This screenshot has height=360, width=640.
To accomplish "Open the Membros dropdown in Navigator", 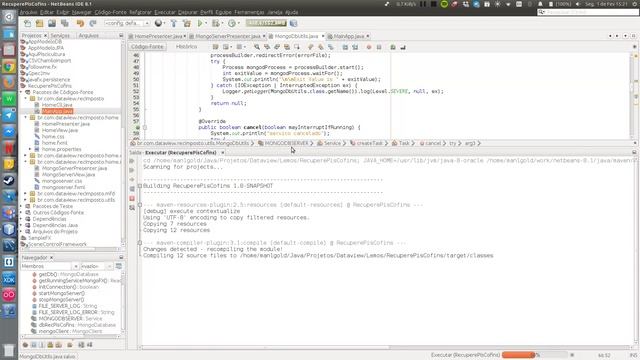I will (x=75, y=267).
